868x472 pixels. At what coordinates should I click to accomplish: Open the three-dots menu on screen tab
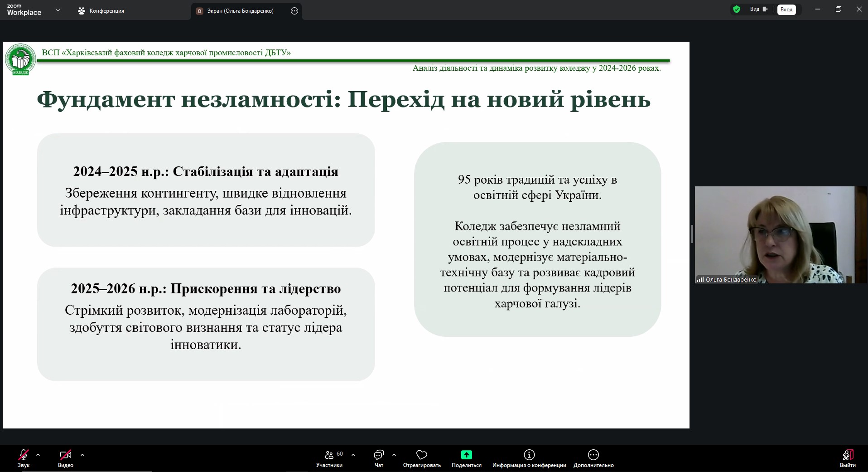[x=294, y=11]
